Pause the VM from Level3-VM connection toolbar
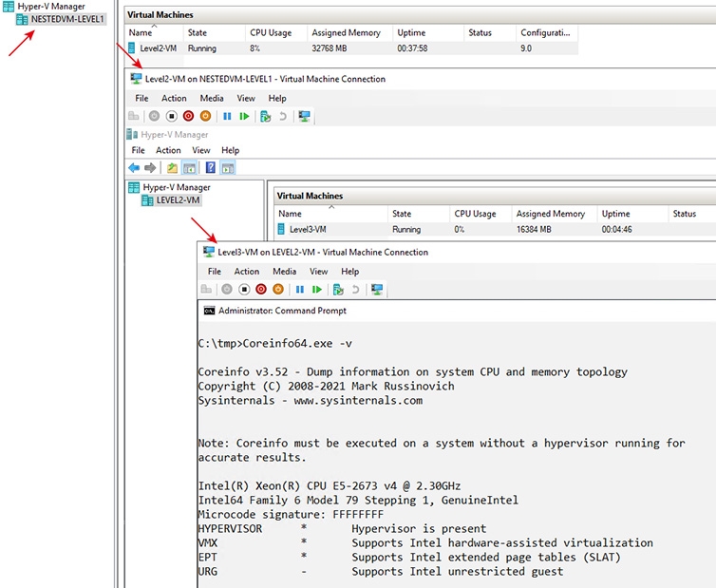 tap(299, 289)
